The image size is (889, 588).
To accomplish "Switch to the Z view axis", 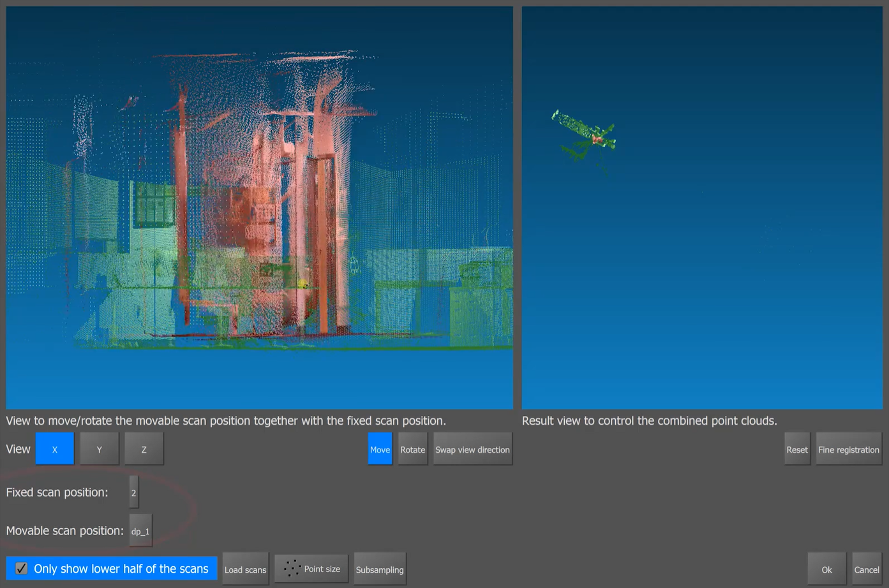I will pyautogui.click(x=144, y=449).
